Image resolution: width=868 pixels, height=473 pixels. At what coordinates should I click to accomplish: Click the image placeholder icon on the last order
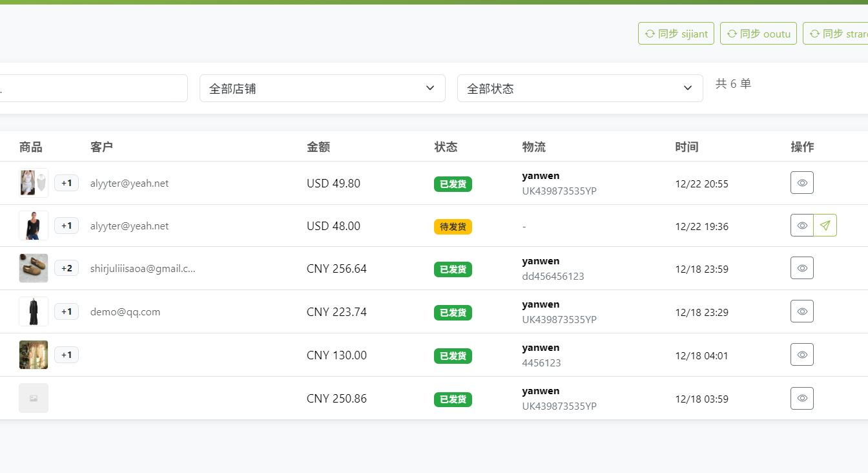coord(33,398)
